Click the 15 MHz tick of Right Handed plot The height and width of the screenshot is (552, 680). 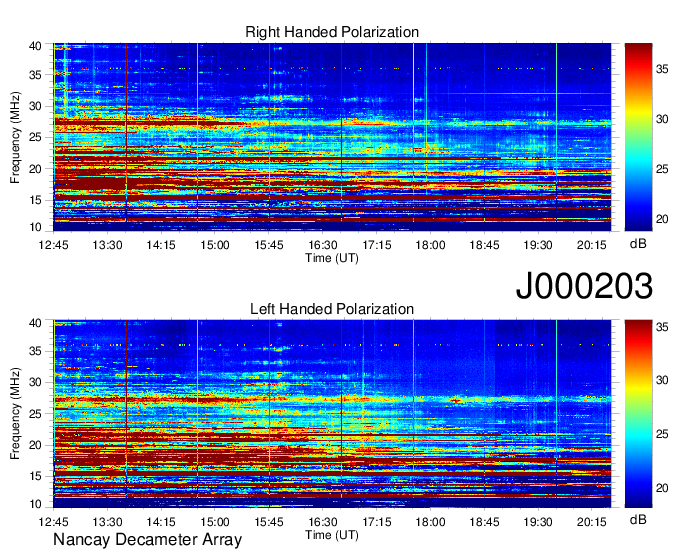point(36,200)
